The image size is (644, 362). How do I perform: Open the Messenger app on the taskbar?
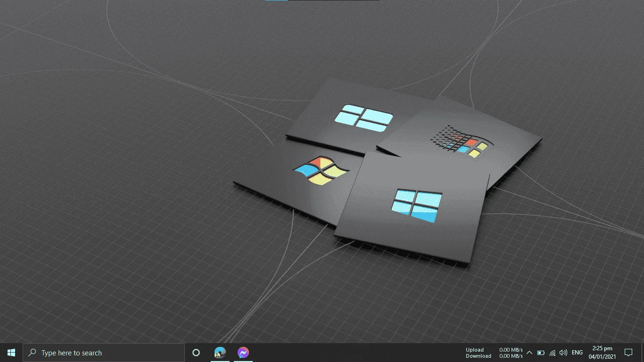243,353
